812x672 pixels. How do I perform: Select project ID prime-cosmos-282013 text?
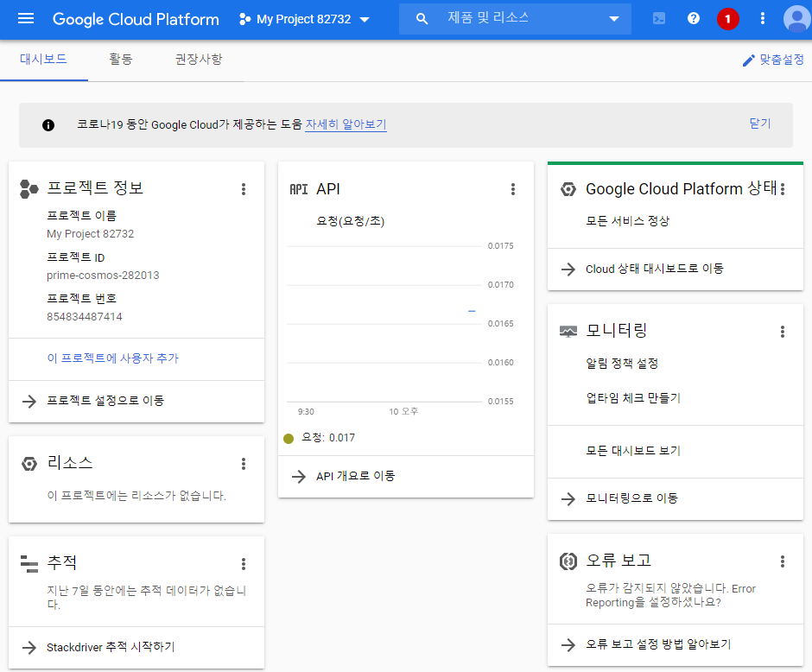click(x=103, y=275)
